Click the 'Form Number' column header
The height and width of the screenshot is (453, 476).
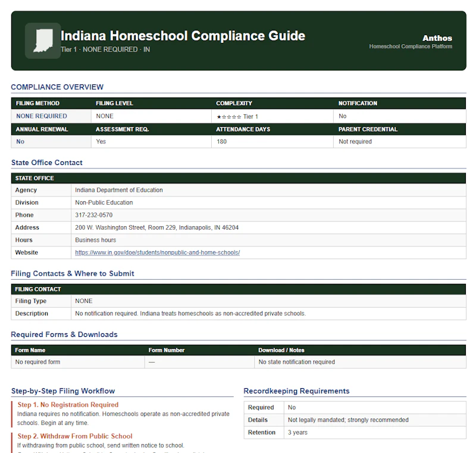tap(167, 350)
